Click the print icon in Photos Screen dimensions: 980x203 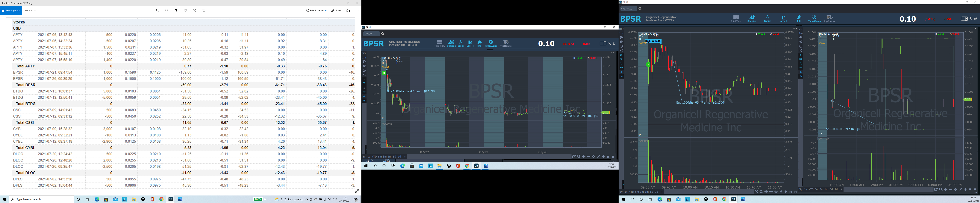click(x=348, y=11)
